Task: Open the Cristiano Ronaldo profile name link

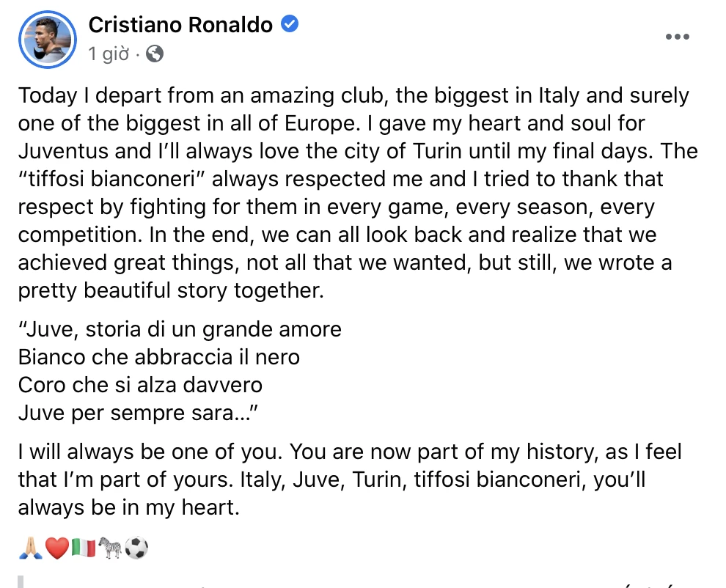Action: [180, 25]
